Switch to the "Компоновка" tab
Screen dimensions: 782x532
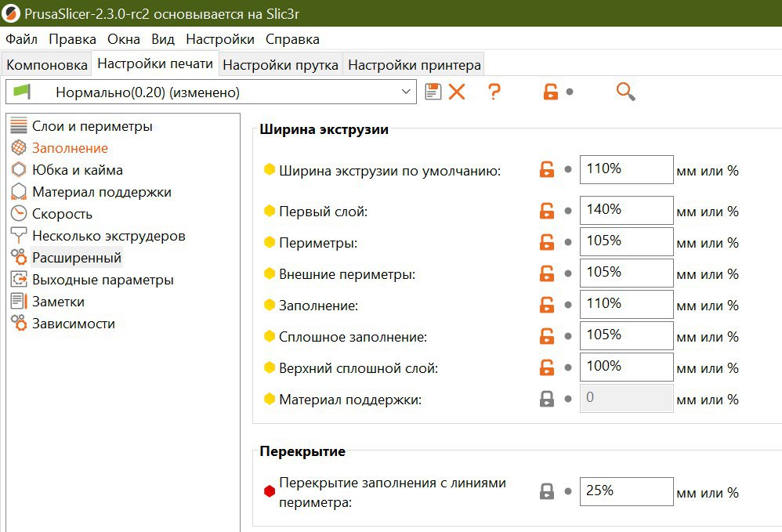(47, 65)
